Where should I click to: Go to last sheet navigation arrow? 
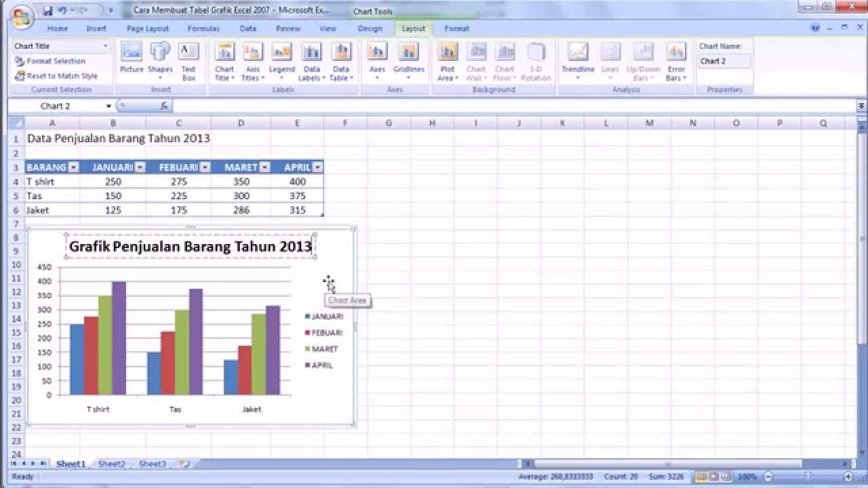pos(43,464)
